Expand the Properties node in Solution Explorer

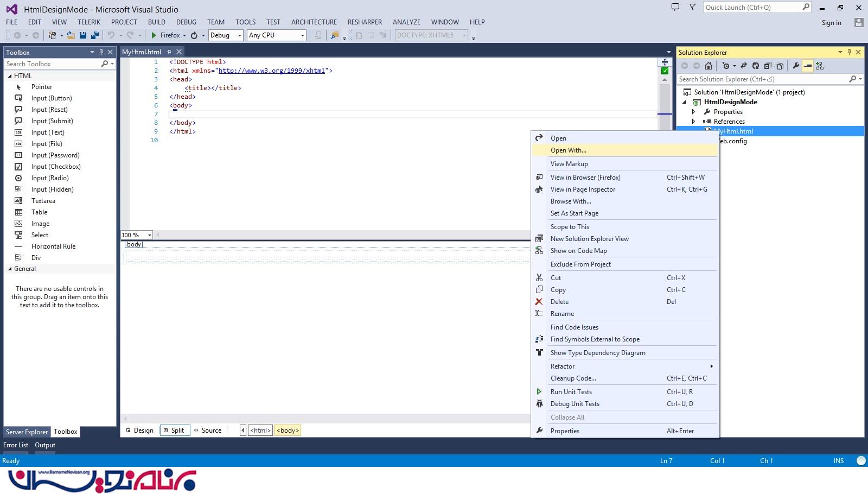[693, 112]
